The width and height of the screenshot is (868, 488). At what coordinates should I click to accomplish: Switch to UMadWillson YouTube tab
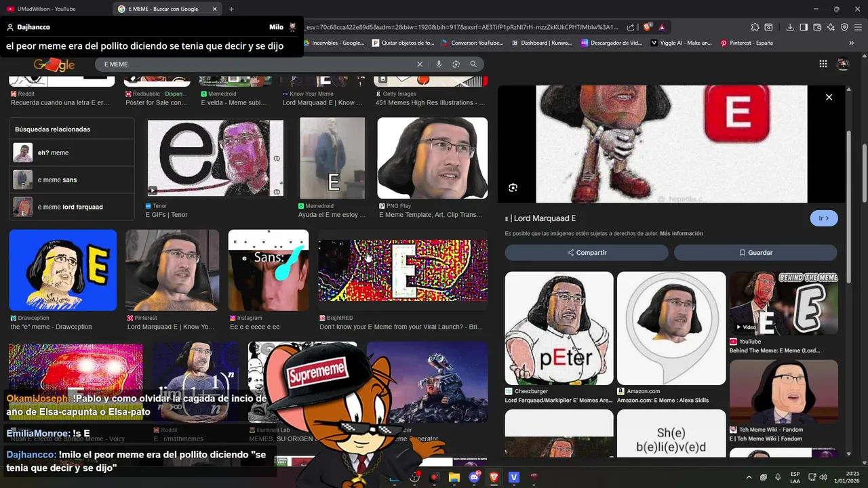click(56, 9)
